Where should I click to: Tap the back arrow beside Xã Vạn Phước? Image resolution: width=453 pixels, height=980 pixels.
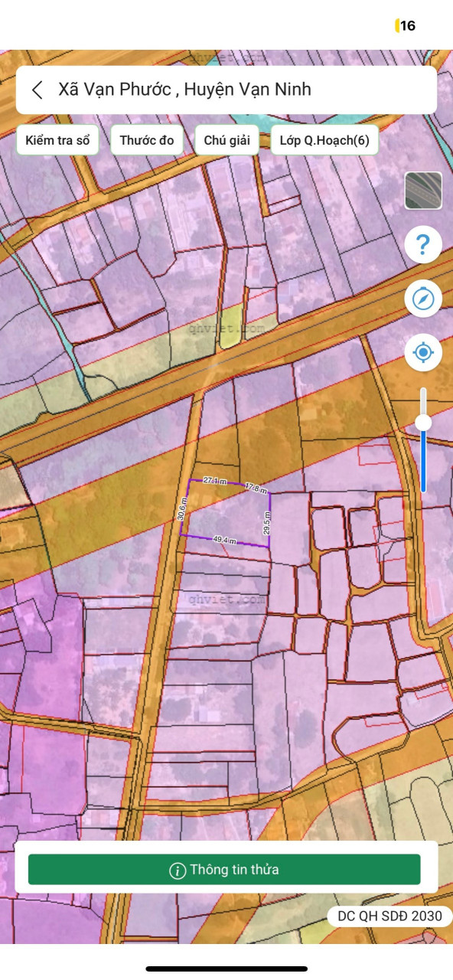click(x=37, y=90)
